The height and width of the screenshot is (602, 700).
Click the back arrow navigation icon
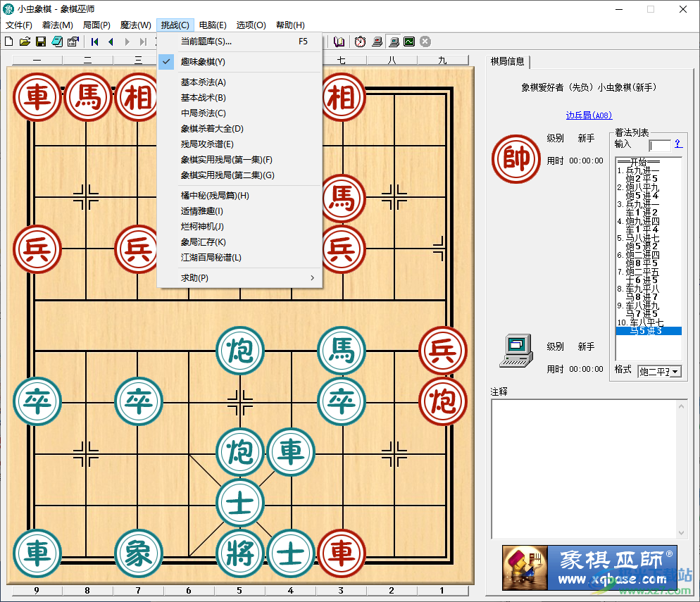[111, 42]
